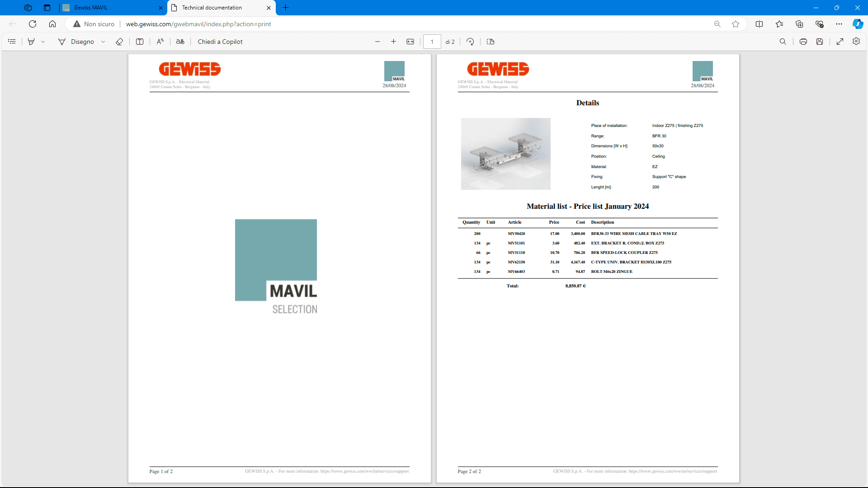Select the eraser tool
Screen dimensions: 868x488
pos(119,42)
